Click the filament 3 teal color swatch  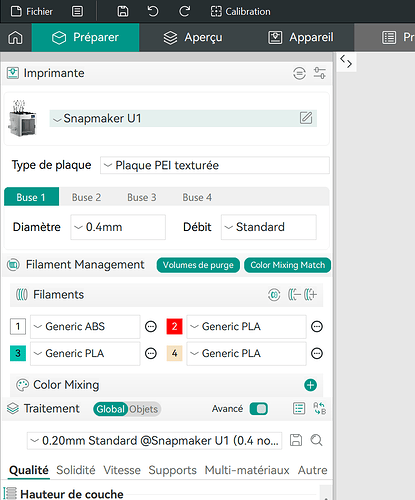[18, 353]
